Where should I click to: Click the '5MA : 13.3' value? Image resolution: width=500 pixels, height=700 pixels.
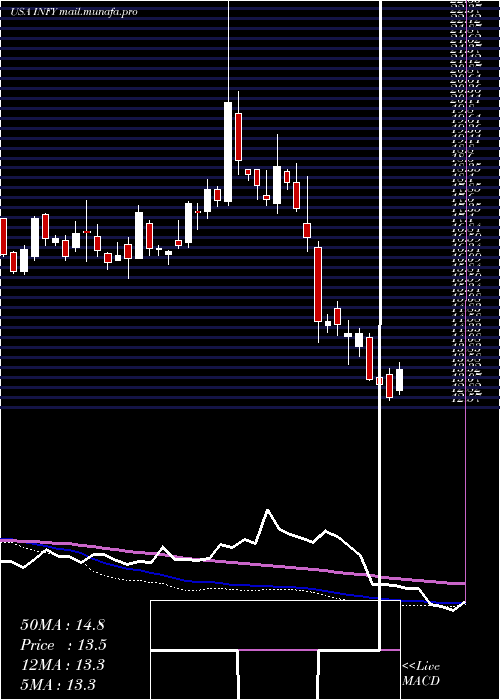tap(58, 684)
